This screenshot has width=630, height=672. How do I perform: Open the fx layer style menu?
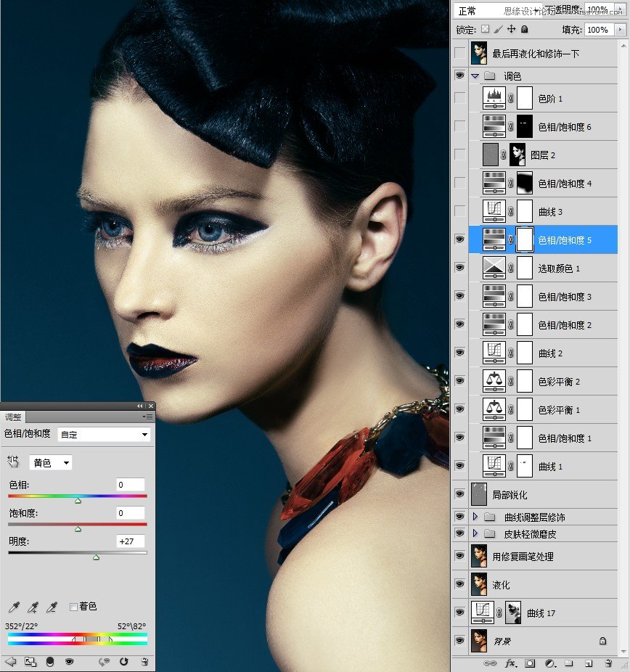point(510,663)
